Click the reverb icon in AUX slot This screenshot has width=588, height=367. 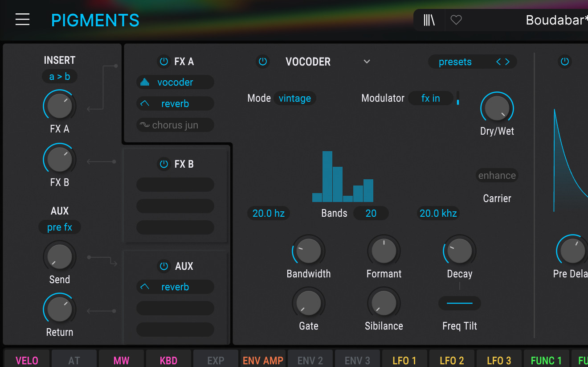click(145, 287)
